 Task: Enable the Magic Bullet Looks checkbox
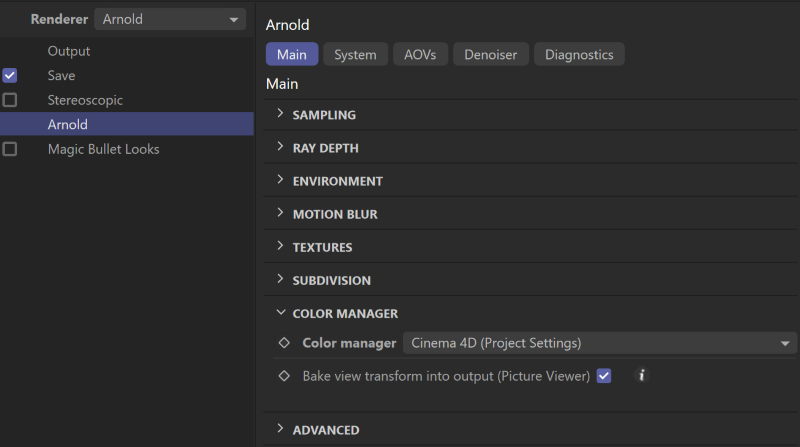coord(10,149)
